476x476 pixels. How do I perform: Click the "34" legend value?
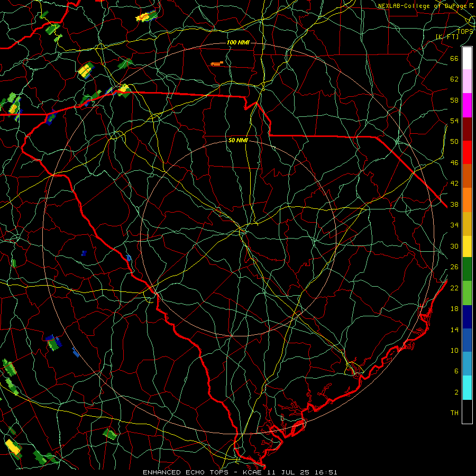pos(454,225)
